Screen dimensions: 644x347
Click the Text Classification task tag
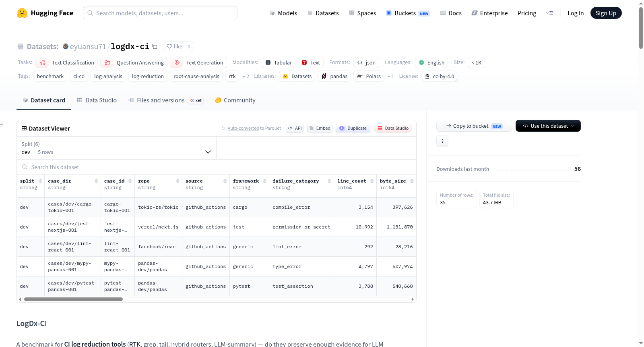(x=67, y=62)
